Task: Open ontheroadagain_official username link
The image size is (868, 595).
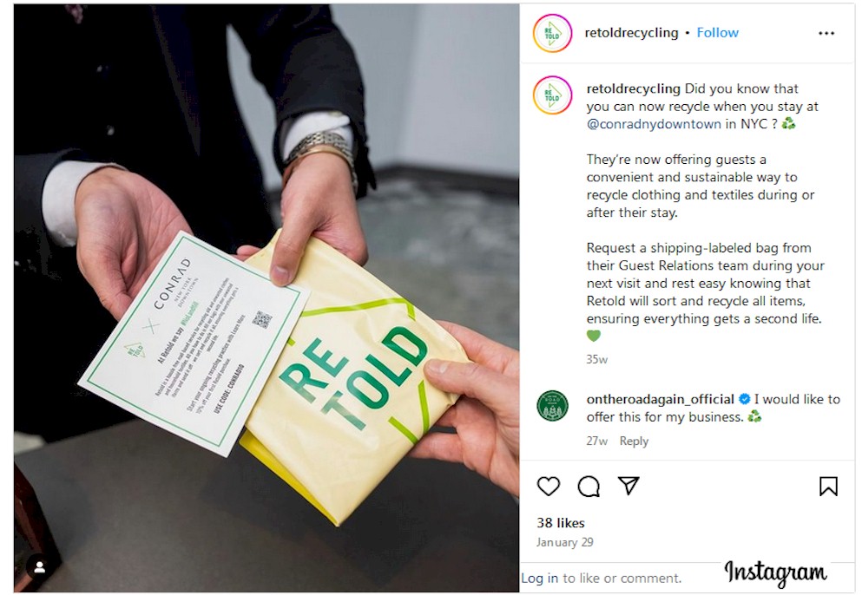Action: click(x=661, y=399)
